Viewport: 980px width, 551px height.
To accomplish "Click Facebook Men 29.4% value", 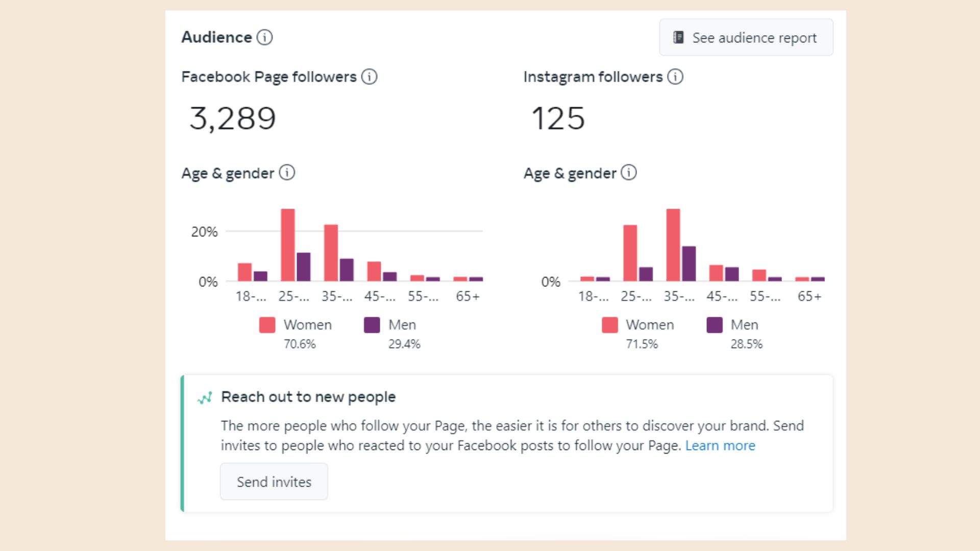I will (404, 344).
